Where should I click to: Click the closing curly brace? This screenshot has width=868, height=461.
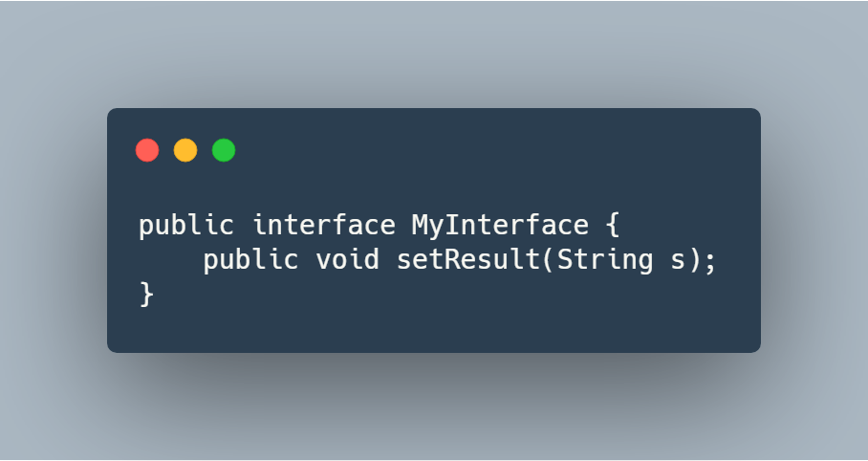coord(146,295)
